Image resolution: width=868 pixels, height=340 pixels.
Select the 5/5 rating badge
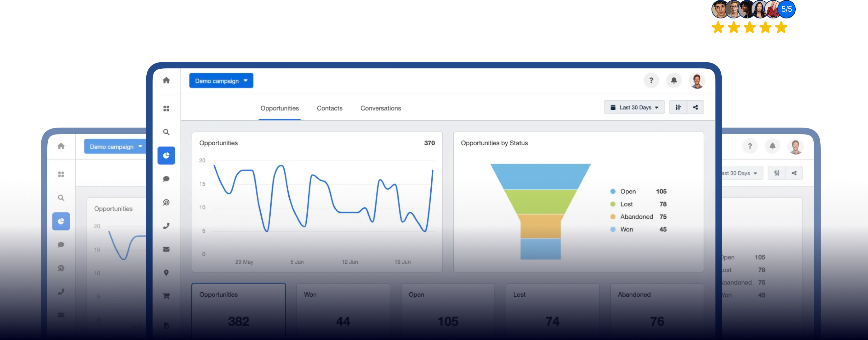pos(786,9)
